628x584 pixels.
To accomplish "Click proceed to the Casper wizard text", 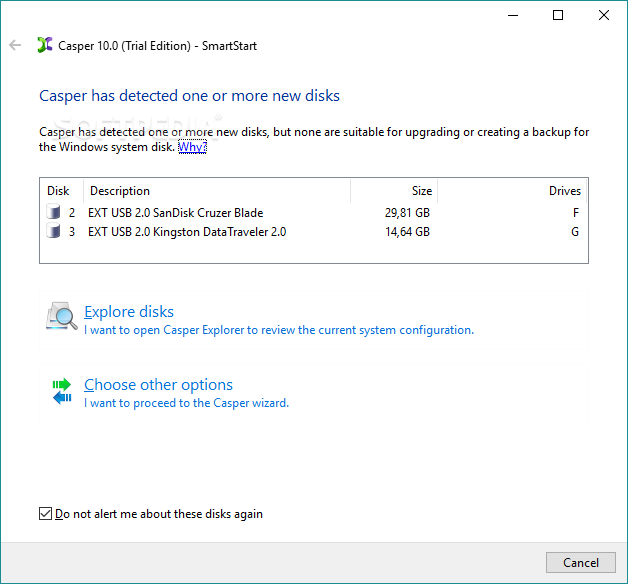I will [186, 403].
